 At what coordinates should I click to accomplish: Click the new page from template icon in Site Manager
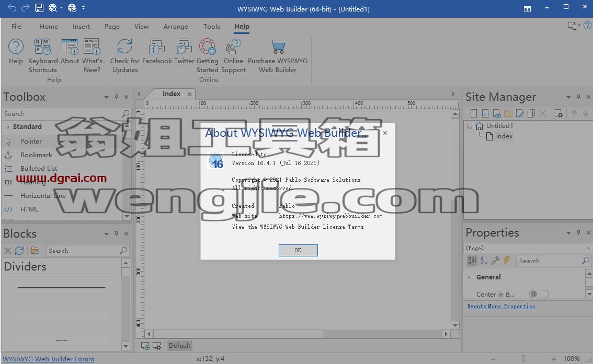485,113
